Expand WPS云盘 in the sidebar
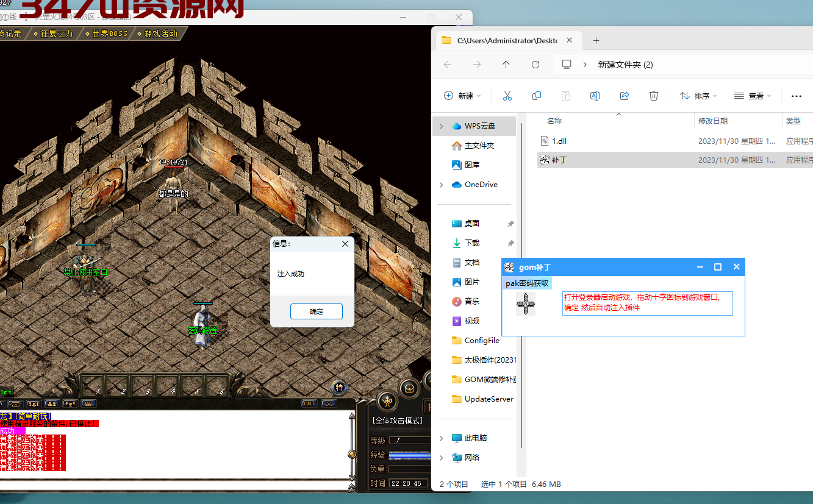This screenshot has height=504, width=813. (x=441, y=126)
